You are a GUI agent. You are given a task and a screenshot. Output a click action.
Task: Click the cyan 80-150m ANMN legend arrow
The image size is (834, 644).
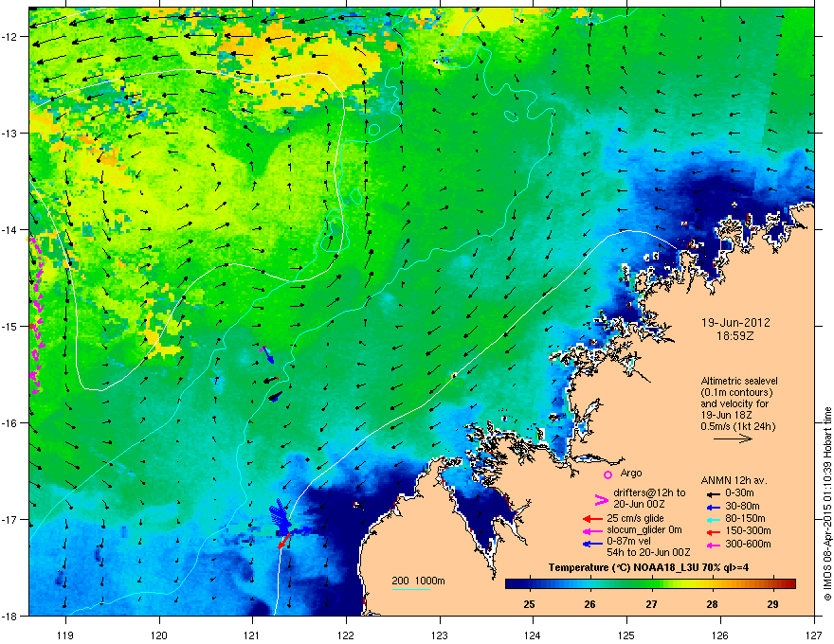coord(714,519)
